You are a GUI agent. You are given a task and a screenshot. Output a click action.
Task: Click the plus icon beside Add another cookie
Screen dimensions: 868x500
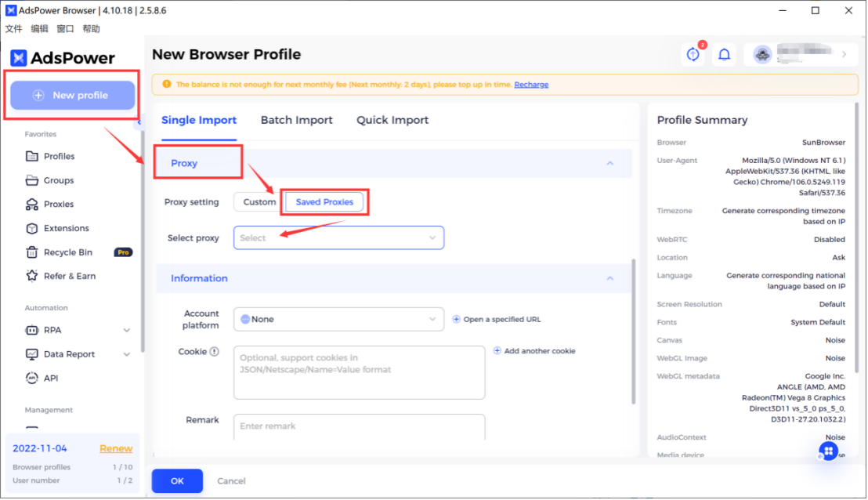[497, 351]
